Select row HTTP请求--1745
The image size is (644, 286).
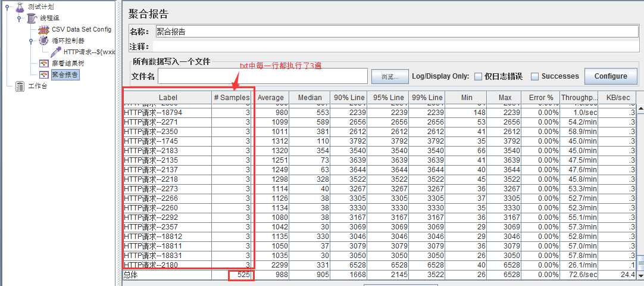click(x=380, y=141)
